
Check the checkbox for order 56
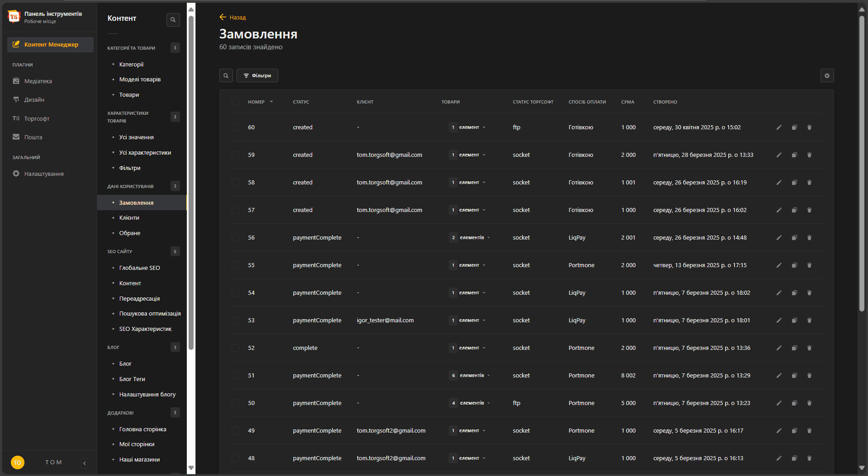coord(236,238)
